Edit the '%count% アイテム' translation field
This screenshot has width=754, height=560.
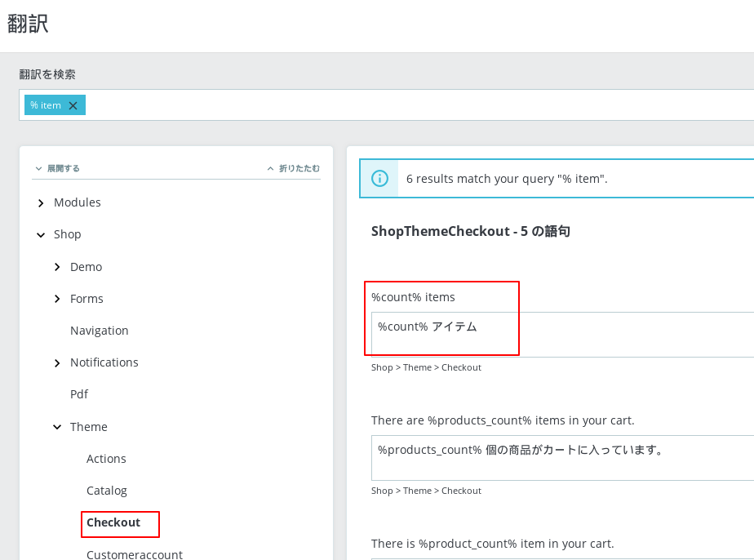pos(562,335)
